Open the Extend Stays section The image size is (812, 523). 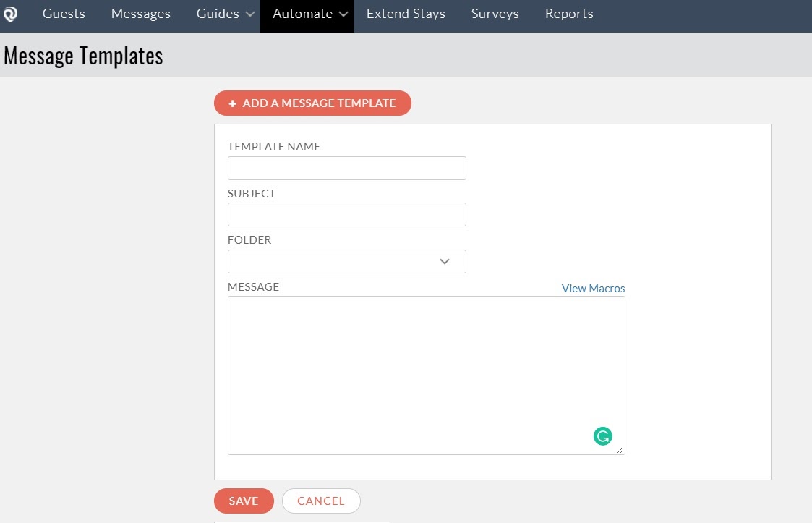point(406,14)
